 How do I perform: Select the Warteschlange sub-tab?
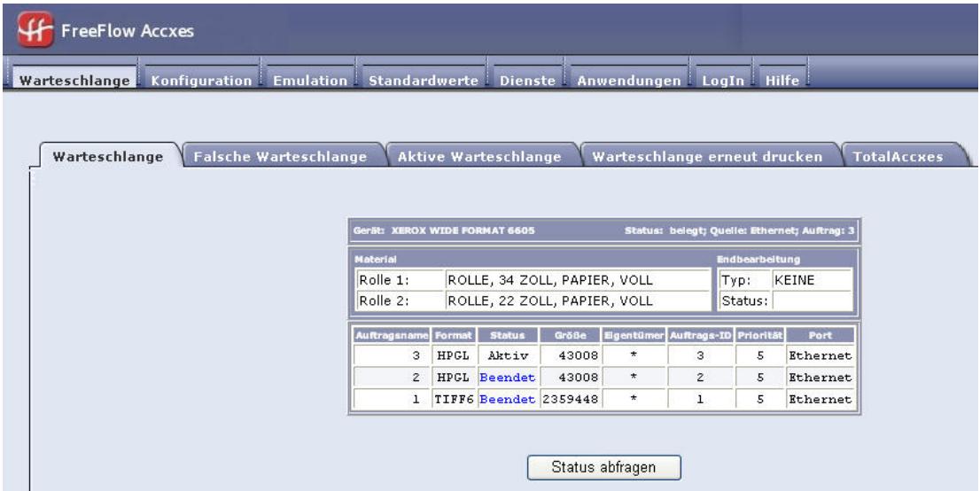pyautogui.click(x=108, y=156)
